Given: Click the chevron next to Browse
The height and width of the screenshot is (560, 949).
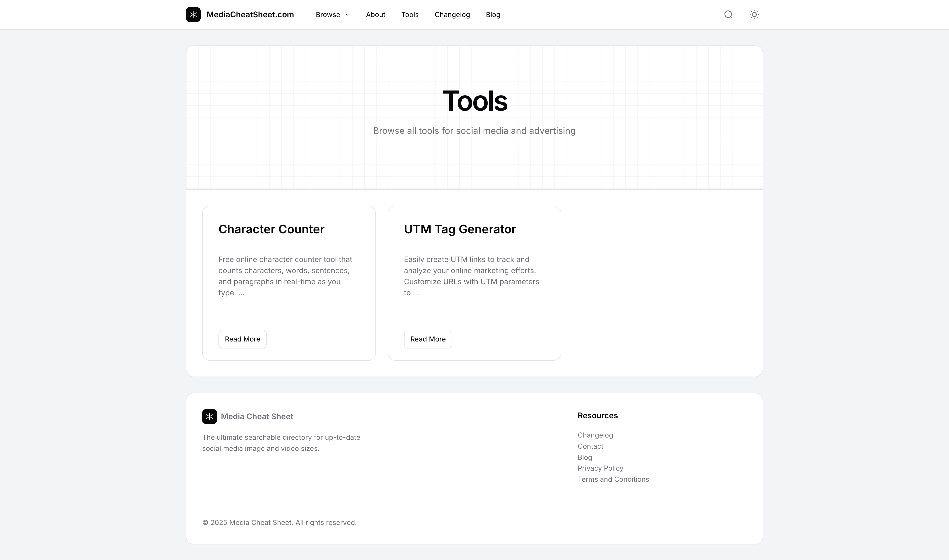Looking at the screenshot, I should coord(347,15).
